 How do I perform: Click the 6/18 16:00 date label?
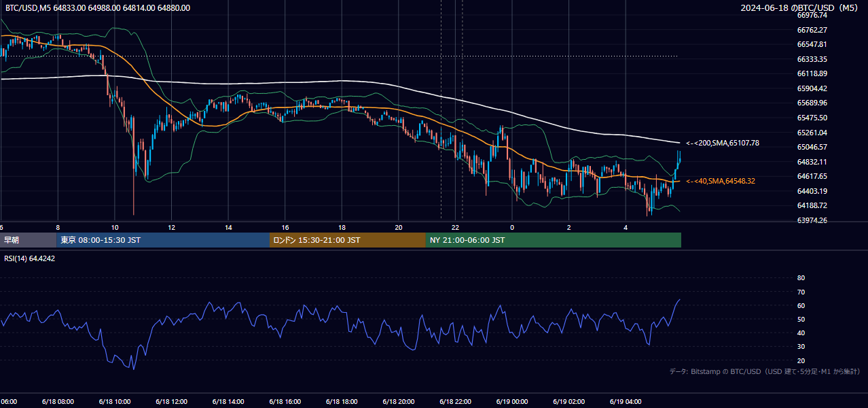coord(285,402)
